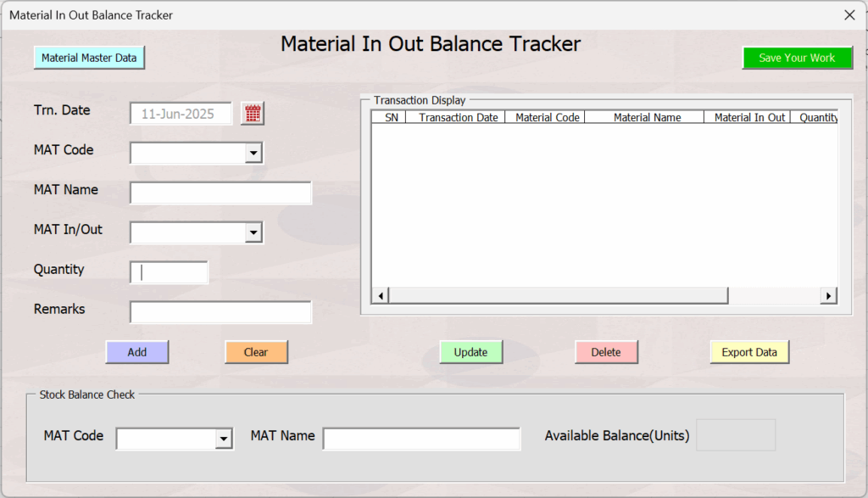Click the Trn. Date input field

tap(181, 114)
